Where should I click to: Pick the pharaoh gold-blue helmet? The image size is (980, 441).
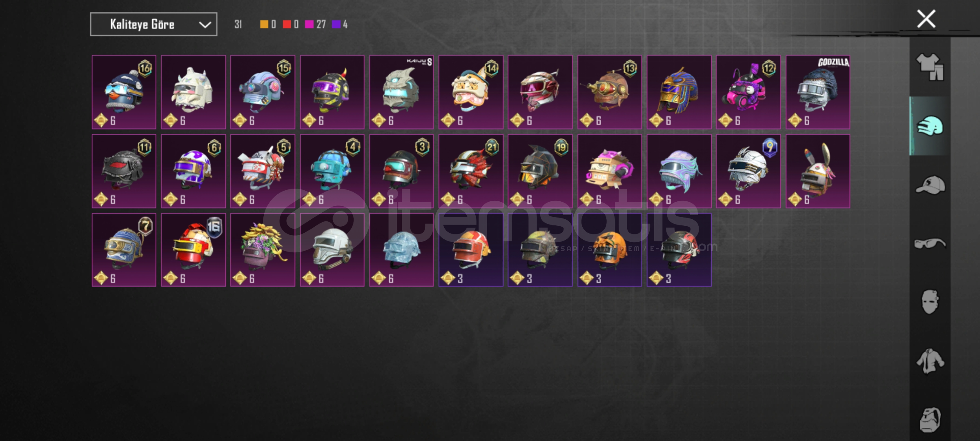point(679,92)
